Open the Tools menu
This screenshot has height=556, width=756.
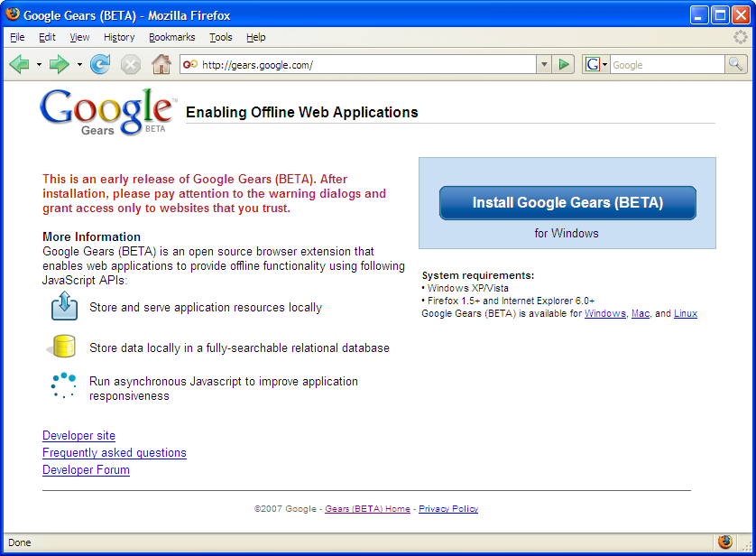221,37
